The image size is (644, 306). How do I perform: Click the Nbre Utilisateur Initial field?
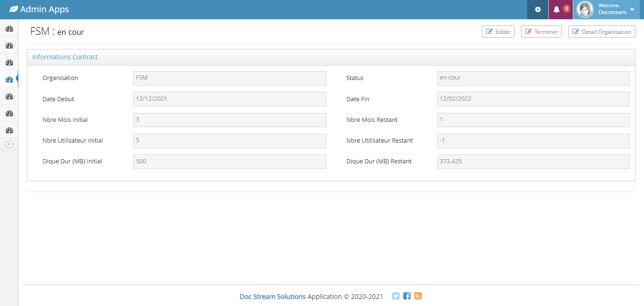click(x=230, y=140)
